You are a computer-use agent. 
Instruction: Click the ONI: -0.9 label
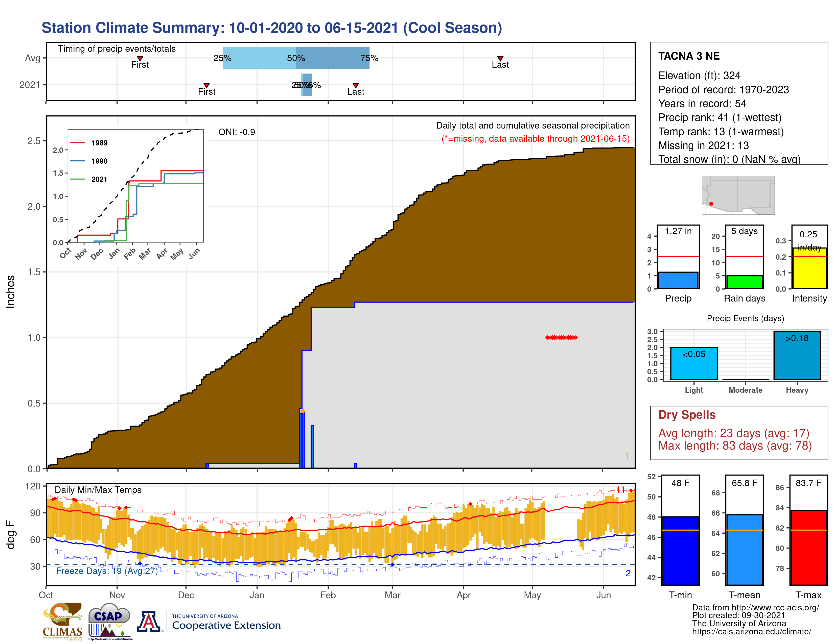pyautogui.click(x=236, y=132)
